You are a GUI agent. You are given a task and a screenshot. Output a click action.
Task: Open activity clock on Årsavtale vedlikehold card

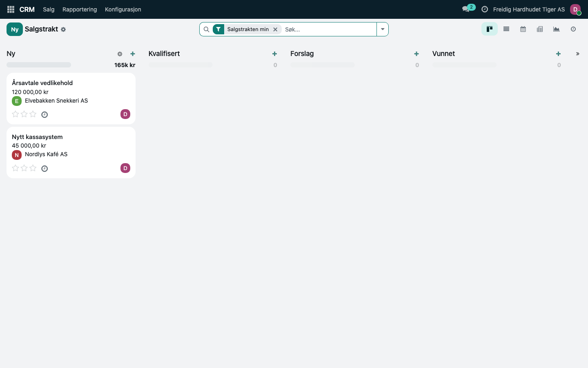click(x=45, y=114)
